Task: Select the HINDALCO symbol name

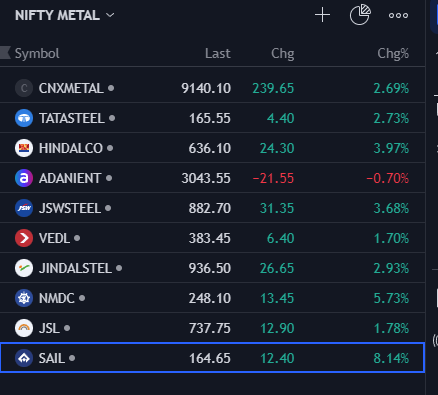Action: (71, 148)
